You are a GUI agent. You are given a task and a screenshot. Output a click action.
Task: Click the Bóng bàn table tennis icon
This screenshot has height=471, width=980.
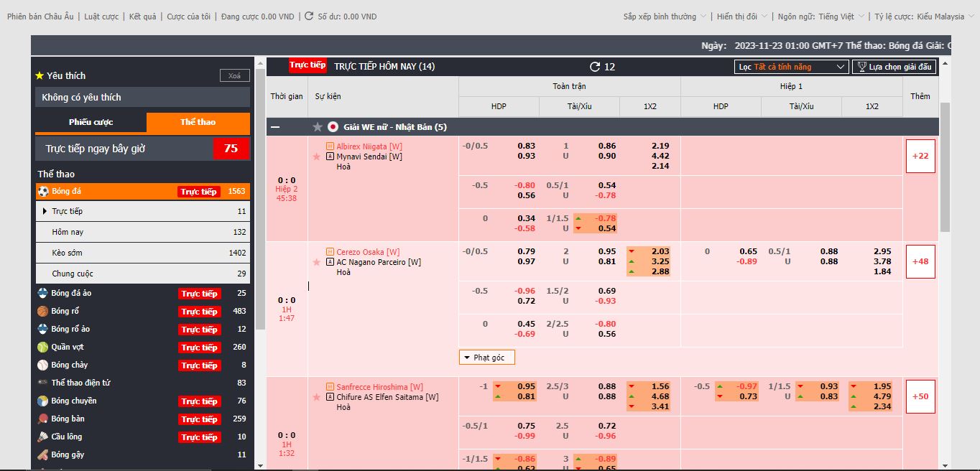pos(43,419)
